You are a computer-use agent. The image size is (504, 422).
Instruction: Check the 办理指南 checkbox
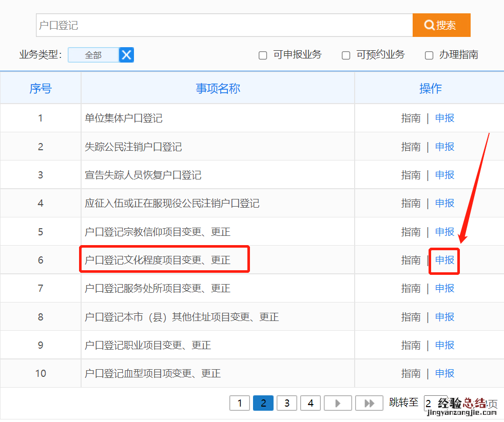(429, 55)
